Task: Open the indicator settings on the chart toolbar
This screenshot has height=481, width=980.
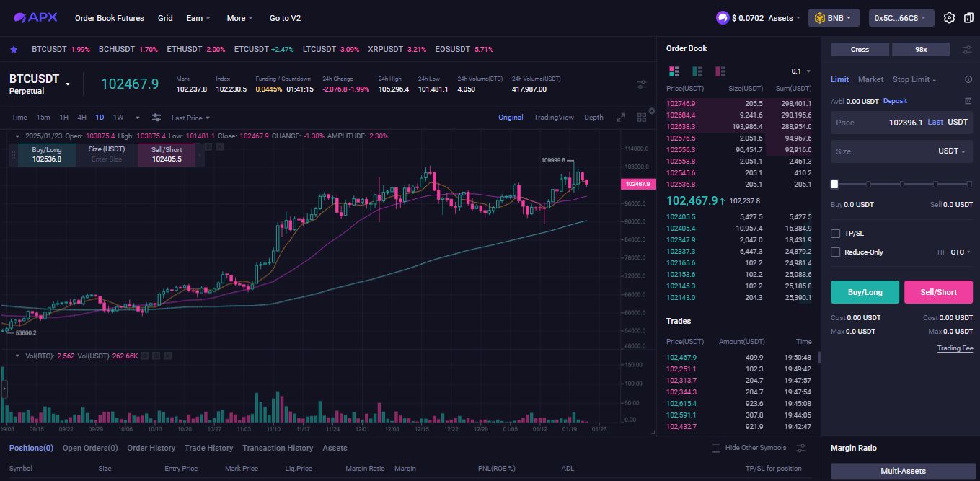Action: click(156, 118)
